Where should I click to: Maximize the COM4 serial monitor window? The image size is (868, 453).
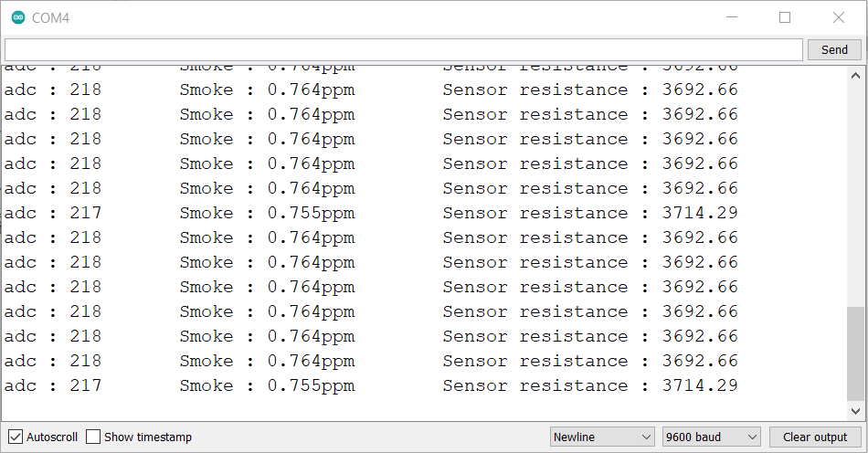click(785, 17)
